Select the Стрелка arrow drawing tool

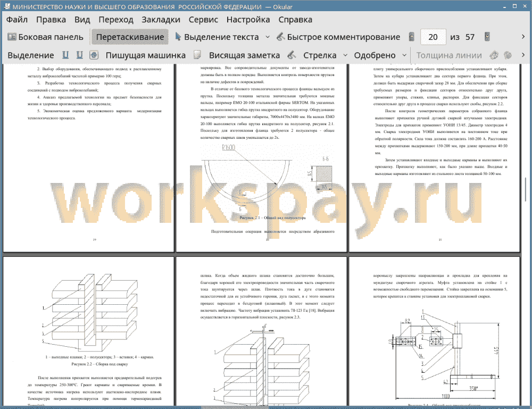(320, 55)
